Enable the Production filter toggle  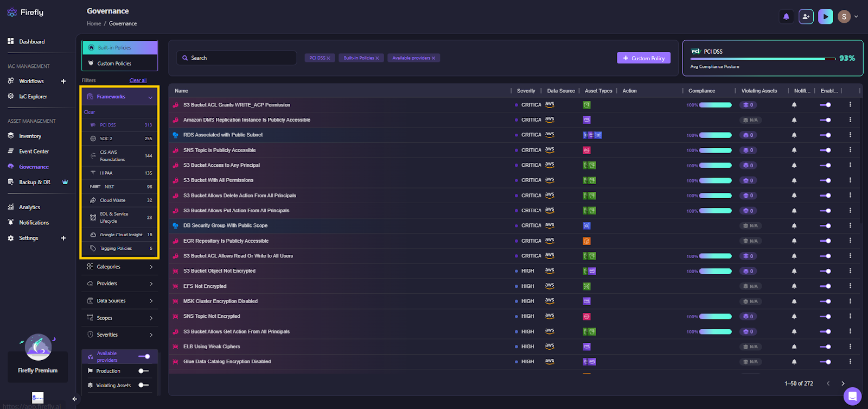pos(143,371)
